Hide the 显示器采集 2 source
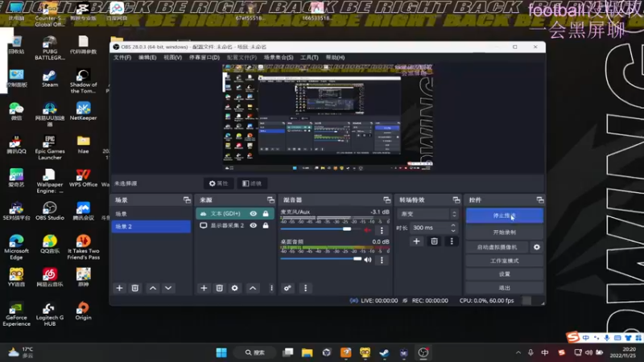The width and height of the screenshot is (644, 362). [x=254, y=225]
